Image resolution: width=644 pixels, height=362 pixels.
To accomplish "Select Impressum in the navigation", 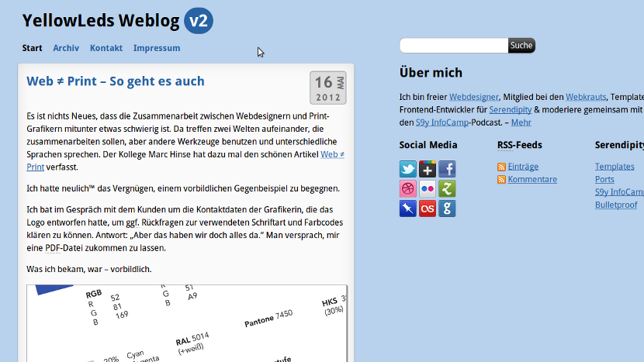I will 157,48.
